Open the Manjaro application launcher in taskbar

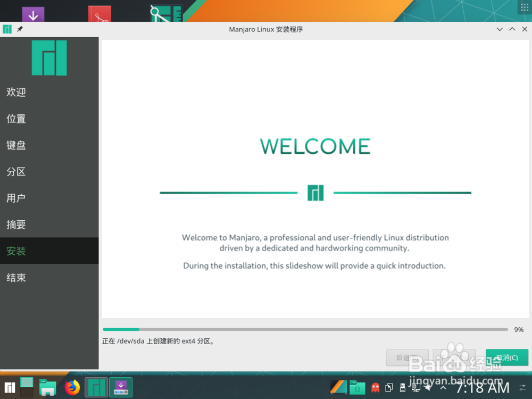[x=10, y=387]
